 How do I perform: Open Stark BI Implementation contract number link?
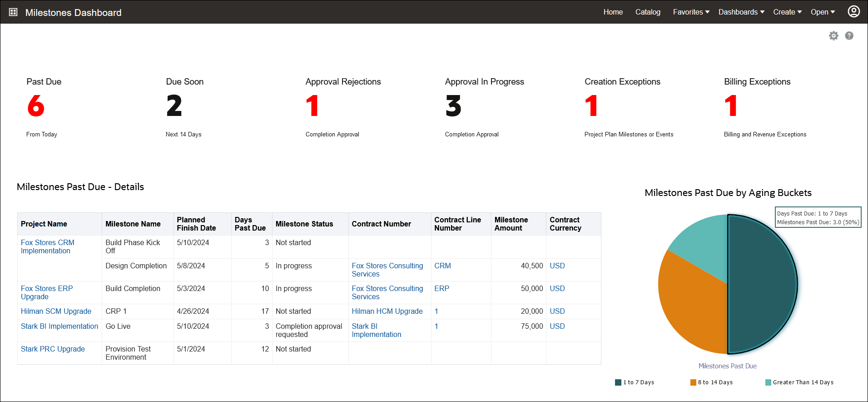point(377,331)
